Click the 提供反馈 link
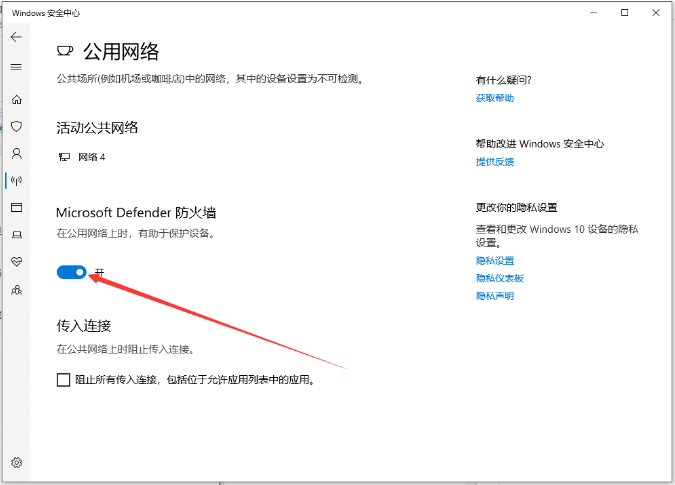The image size is (675, 485). point(495,161)
